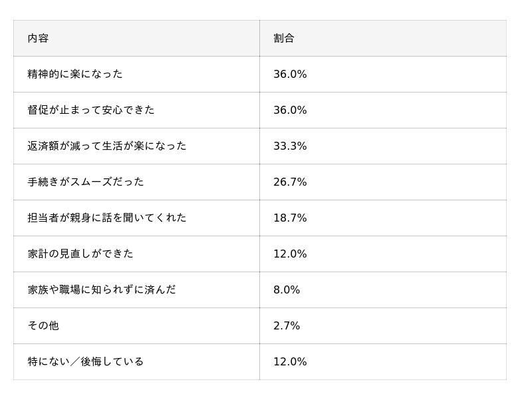Screen dimensions: 532x400
Task: Click the 割合 column header
Action: [x=284, y=39]
